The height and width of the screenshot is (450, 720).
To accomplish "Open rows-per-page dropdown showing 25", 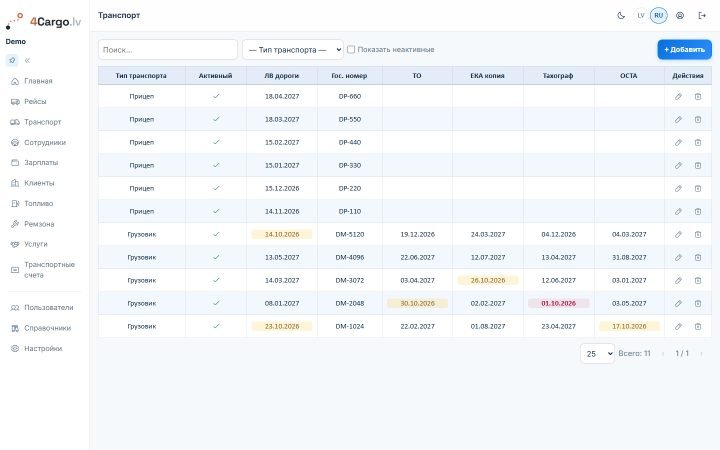I will [x=597, y=354].
